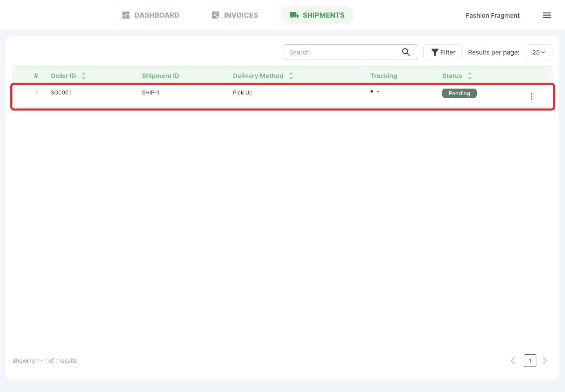Sort by Delivery Method arrows
This screenshot has height=392, width=565.
tap(291, 76)
